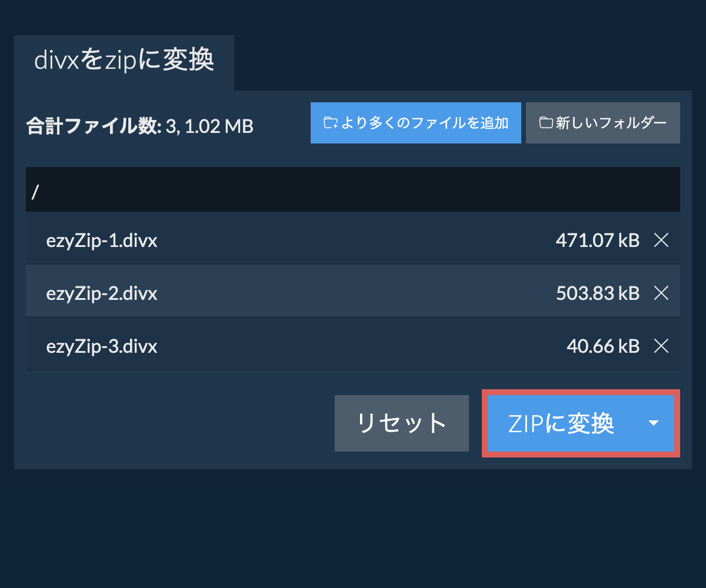Click the 471.07 kB file size

pos(597,240)
